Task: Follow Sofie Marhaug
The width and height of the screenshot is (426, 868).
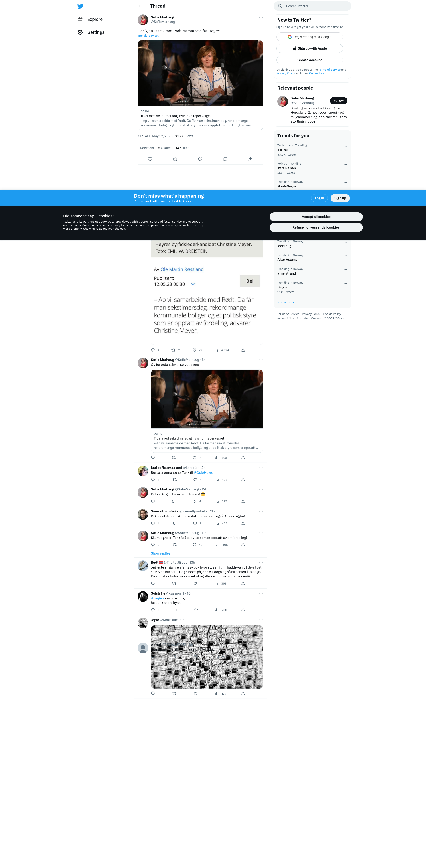Action: coord(339,100)
